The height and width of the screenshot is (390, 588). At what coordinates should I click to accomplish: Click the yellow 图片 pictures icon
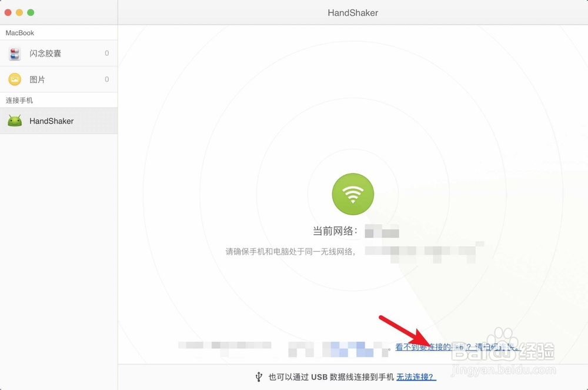pyautogui.click(x=15, y=79)
